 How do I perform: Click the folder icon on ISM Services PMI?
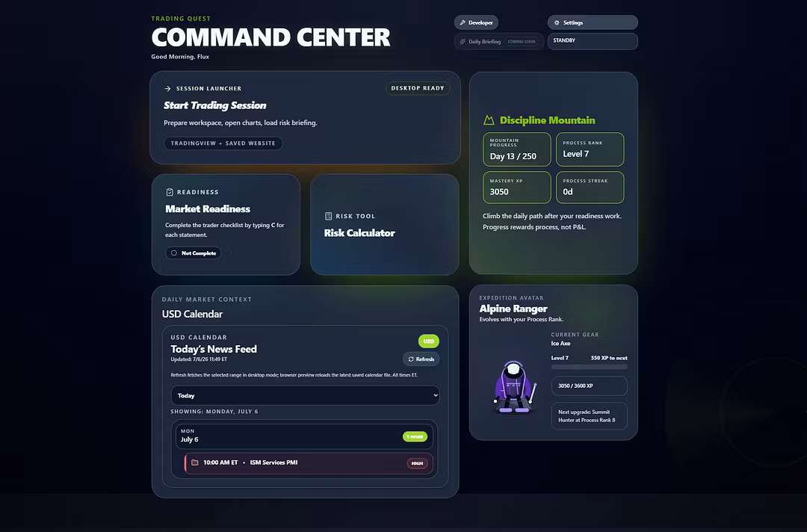click(x=194, y=463)
